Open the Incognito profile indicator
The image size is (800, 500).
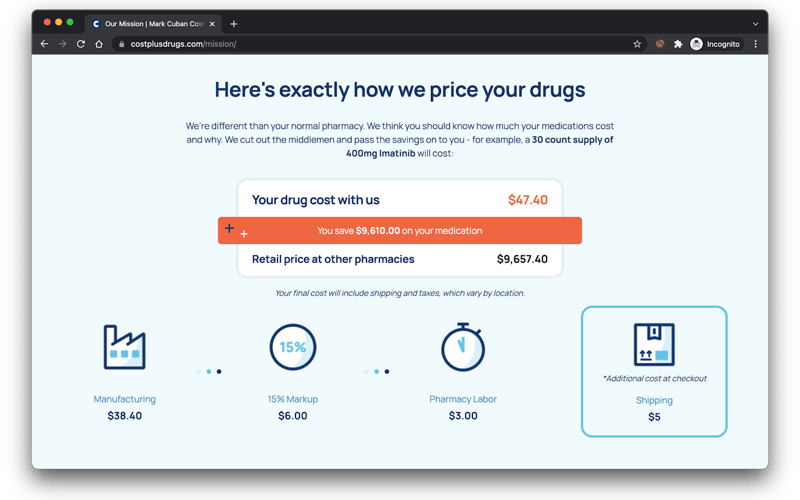[715, 44]
